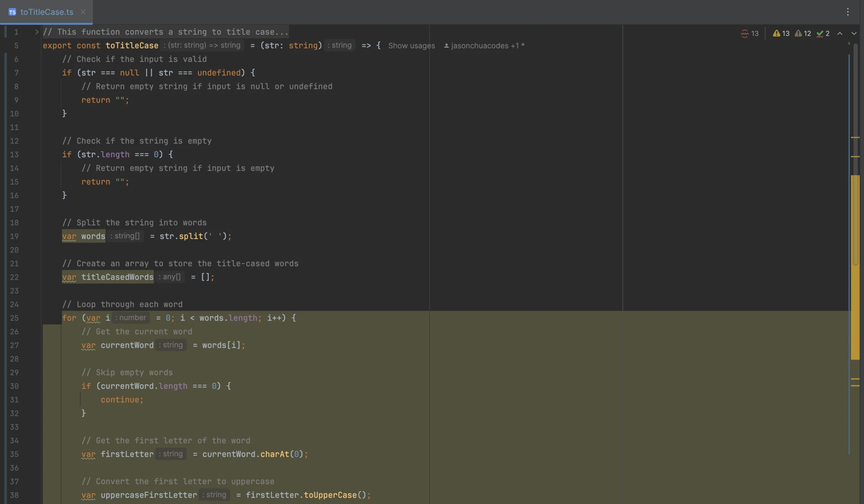Close the toTitleCase.ts tab
The width and height of the screenshot is (864, 504).
[83, 12]
